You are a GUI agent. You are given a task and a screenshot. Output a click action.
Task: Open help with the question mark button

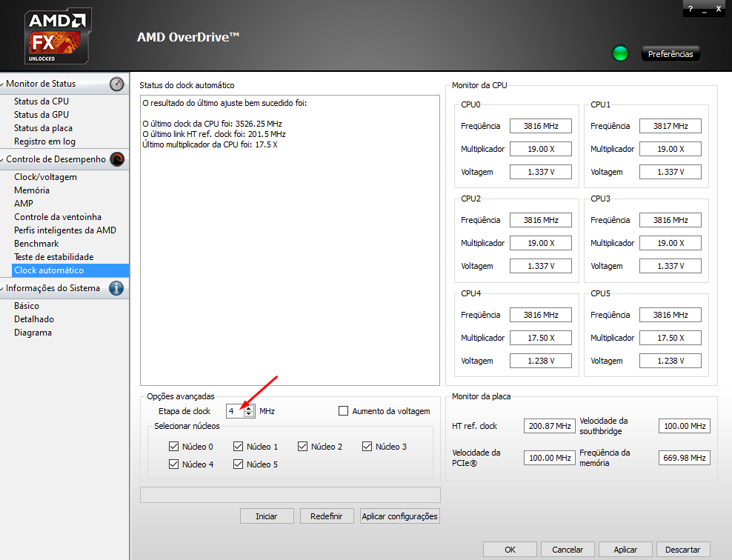tap(691, 8)
